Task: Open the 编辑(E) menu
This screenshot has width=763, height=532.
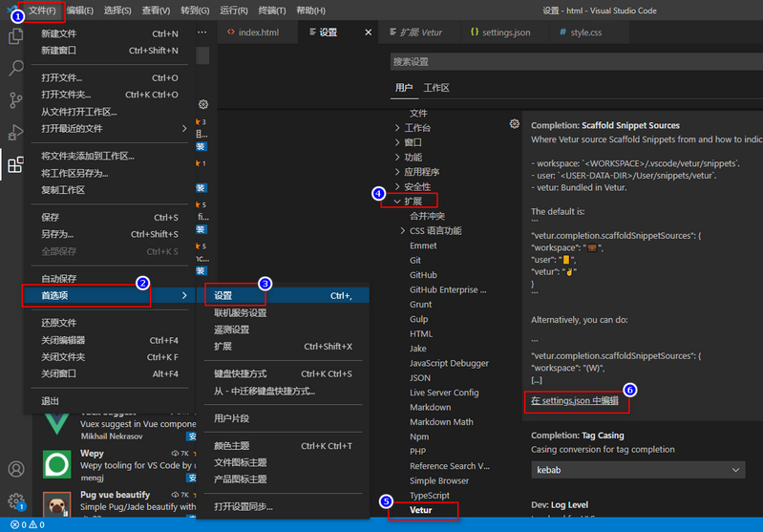Action: click(x=80, y=11)
